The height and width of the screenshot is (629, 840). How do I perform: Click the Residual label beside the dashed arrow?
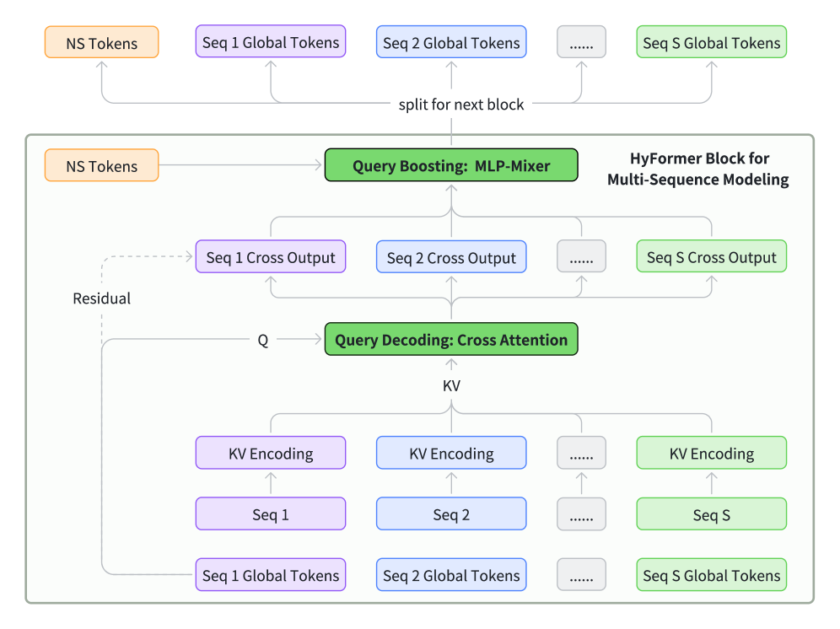(102, 298)
